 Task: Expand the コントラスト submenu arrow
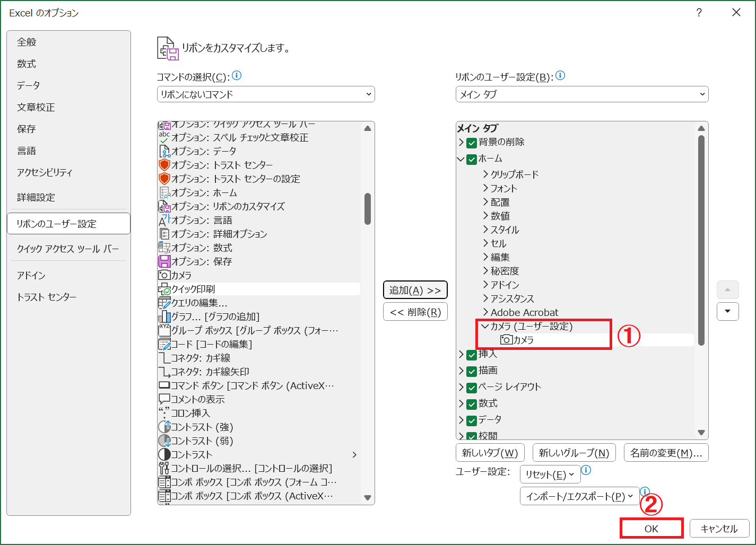[x=354, y=454]
